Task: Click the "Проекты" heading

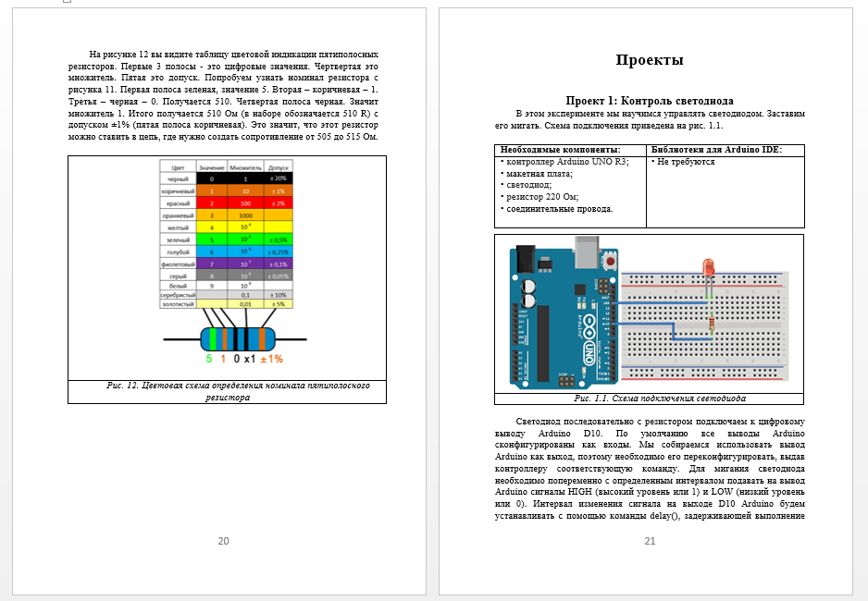Action: [x=650, y=61]
